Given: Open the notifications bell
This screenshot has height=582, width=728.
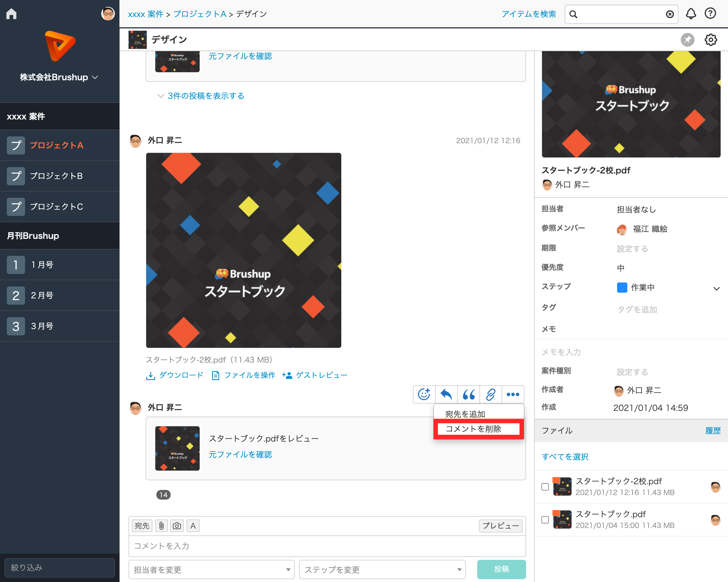Looking at the screenshot, I should 690,14.
